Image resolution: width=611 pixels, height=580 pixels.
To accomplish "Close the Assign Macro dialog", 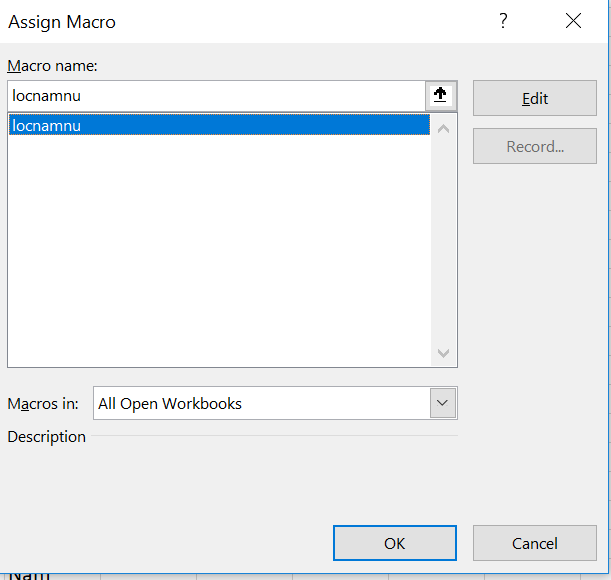I will coord(573,21).
